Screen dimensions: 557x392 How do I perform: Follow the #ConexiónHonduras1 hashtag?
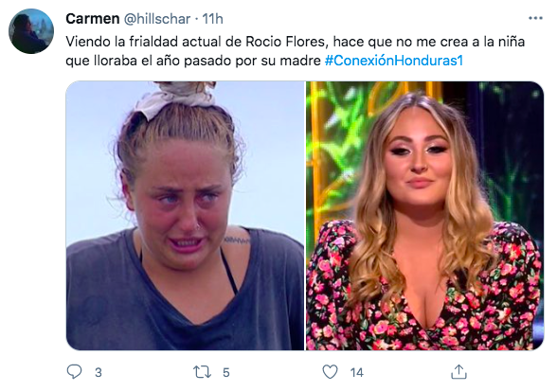[x=394, y=61]
